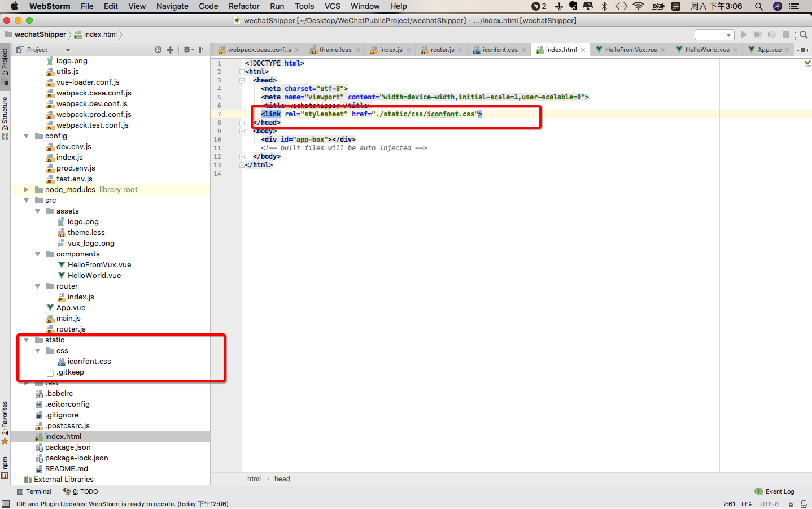The width and height of the screenshot is (812, 509).
Task: Toggle tool window quick-access button in status bar
Action: pos(6,504)
